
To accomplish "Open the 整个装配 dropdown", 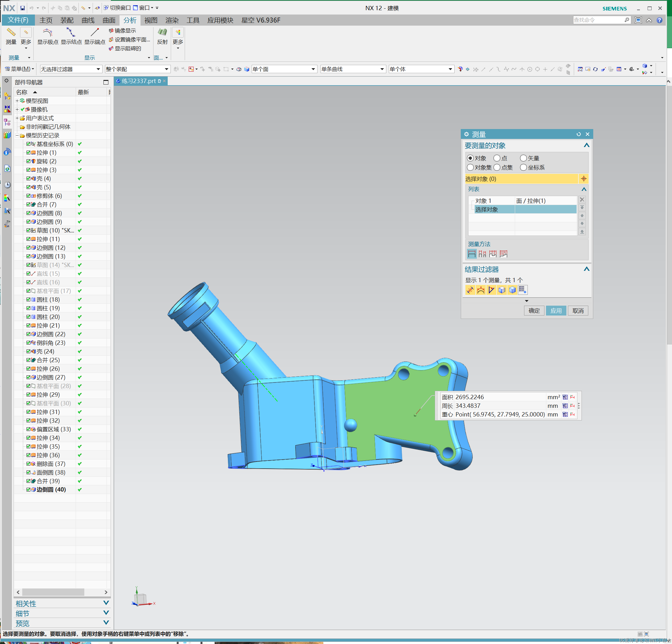I will [x=137, y=69].
